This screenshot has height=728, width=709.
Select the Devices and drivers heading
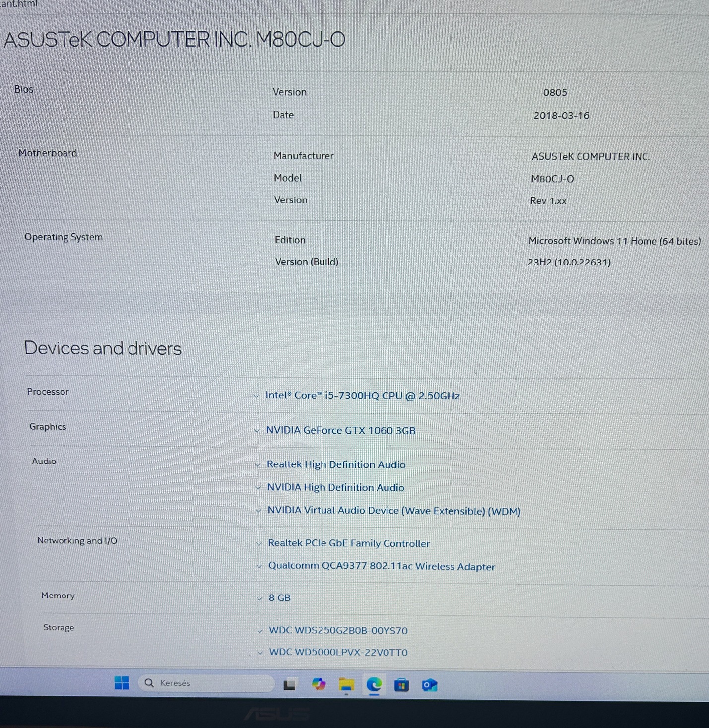[x=103, y=348]
